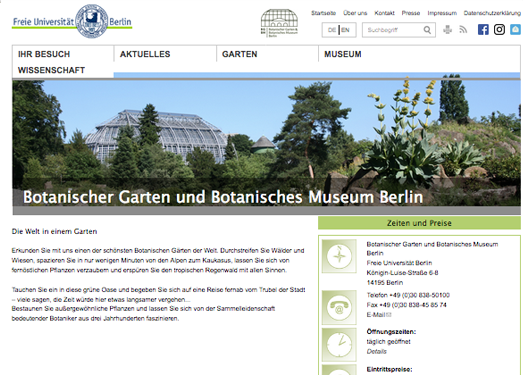Click the Fax +49 (0)30 838-45 85 74 text
The height and width of the screenshot is (375, 523).
pyautogui.click(x=406, y=305)
